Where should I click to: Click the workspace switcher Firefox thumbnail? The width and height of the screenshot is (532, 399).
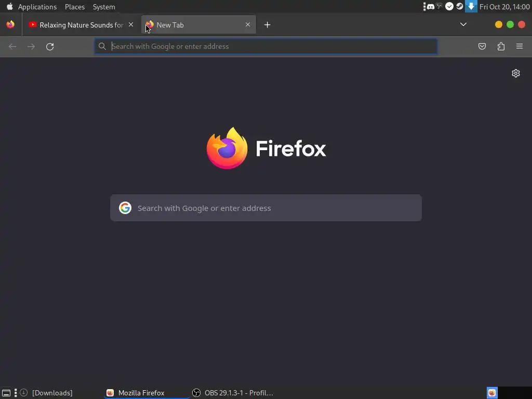(492, 393)
